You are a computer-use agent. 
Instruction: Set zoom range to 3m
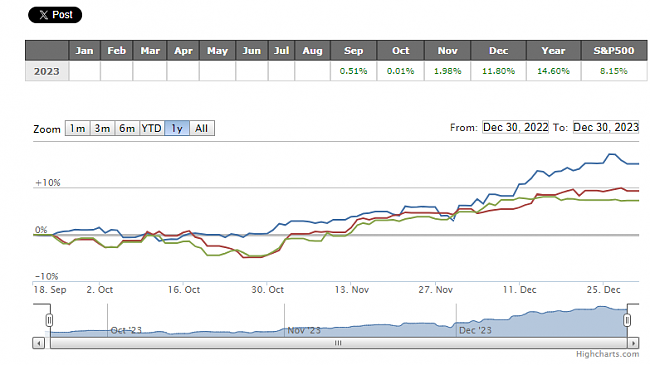pyautogui.click(x=102, y=128)
